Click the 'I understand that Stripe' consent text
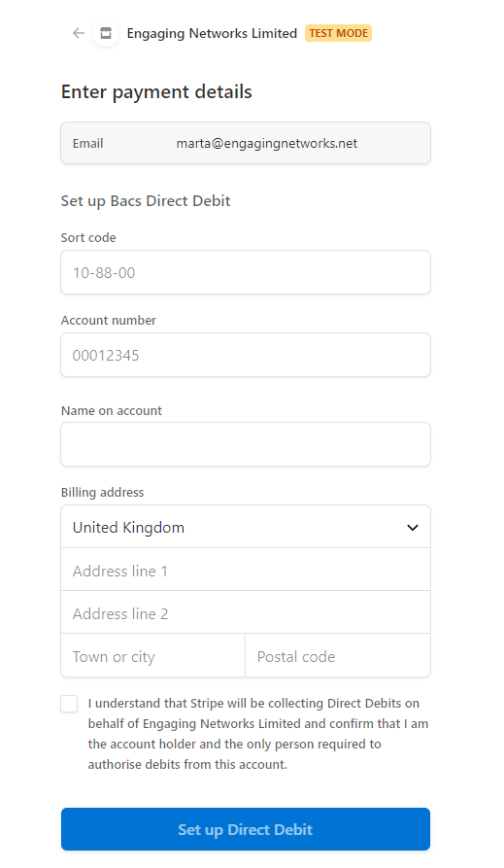Screen dimensions: 504x868 pyautogui.click(x=258, y=734)
